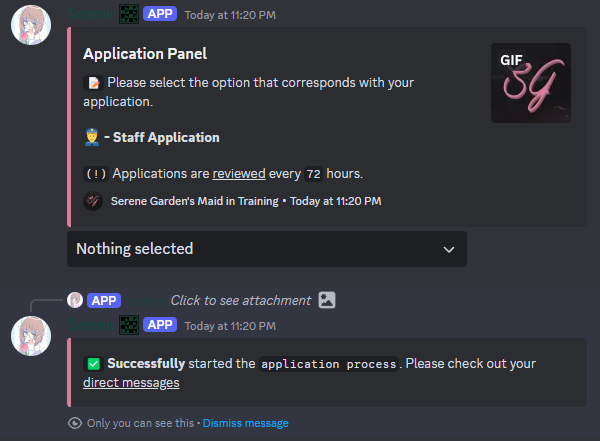
Task: Click the "Dismiss message" link
Action: click(245, 423)
